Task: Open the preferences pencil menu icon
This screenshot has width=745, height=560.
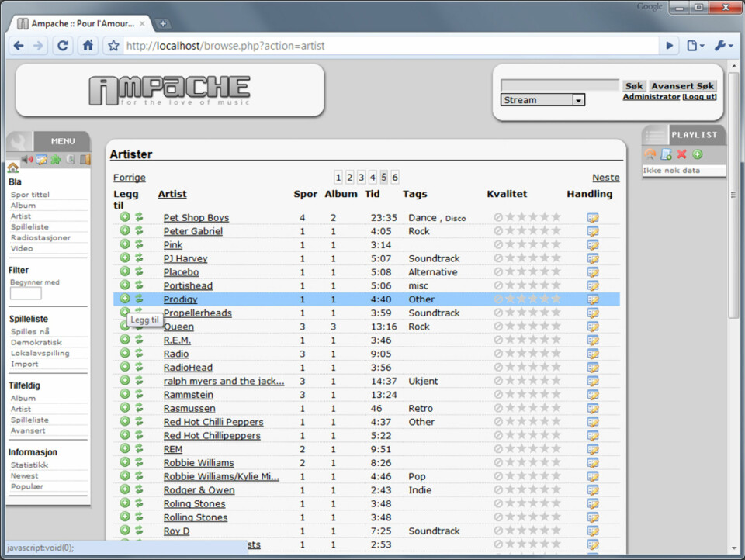Action: tap(42, 160)
